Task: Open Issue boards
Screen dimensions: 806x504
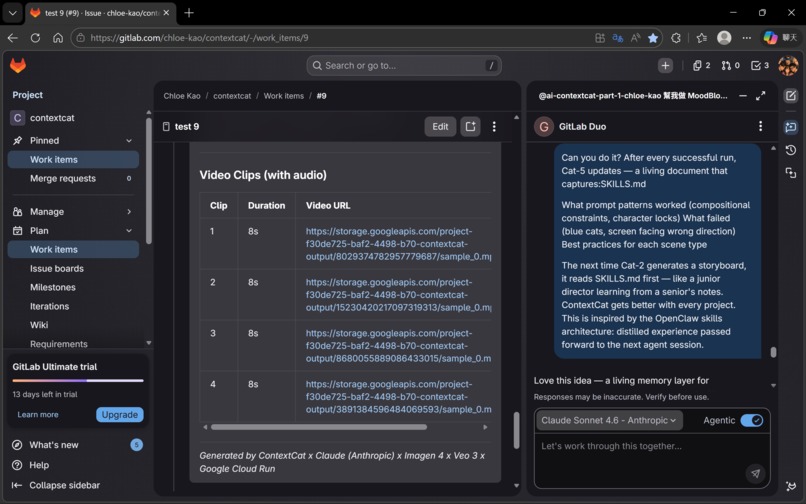Action: coord(57,268)
